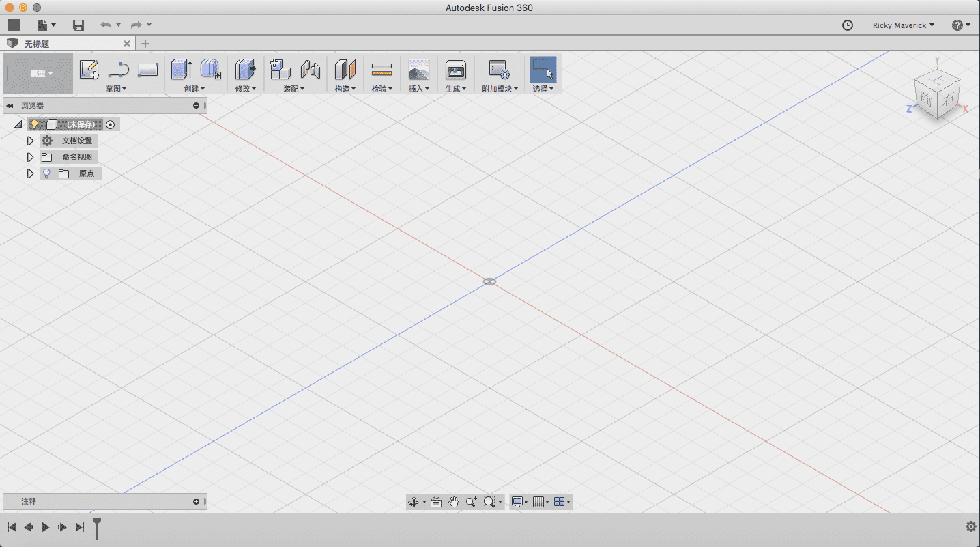Click the 前 face of the ViewCube
Viewport: 980px width, 547px height.
(x=927, y=98)
